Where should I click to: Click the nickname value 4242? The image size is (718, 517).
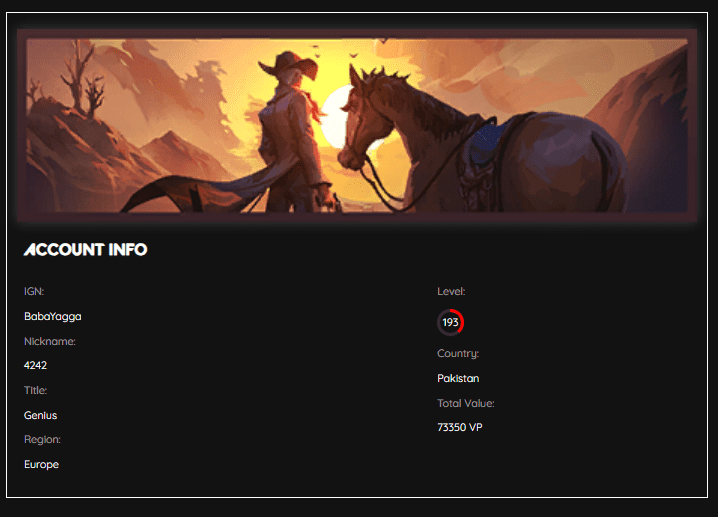point(35,365)
